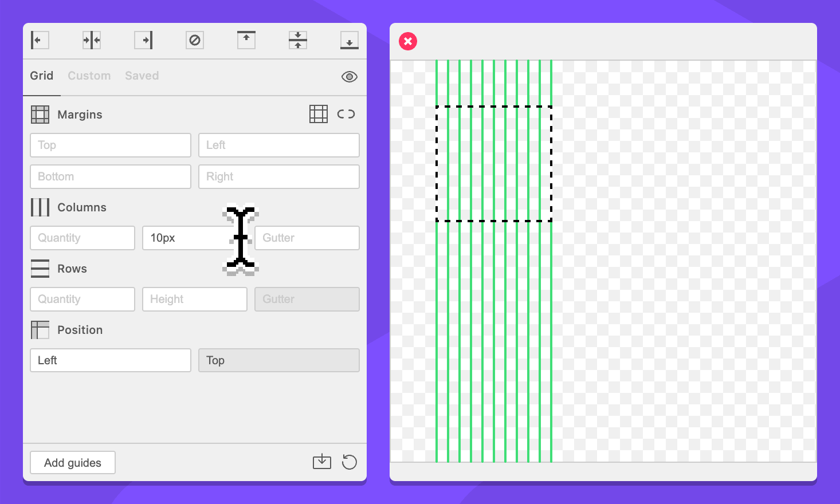Click the Add guides button
This screenshot has width=840, height=504.
pos(73,463)
